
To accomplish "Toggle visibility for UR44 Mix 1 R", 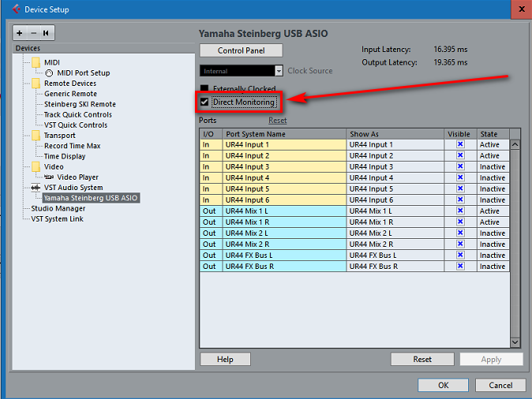I will 460,222.
